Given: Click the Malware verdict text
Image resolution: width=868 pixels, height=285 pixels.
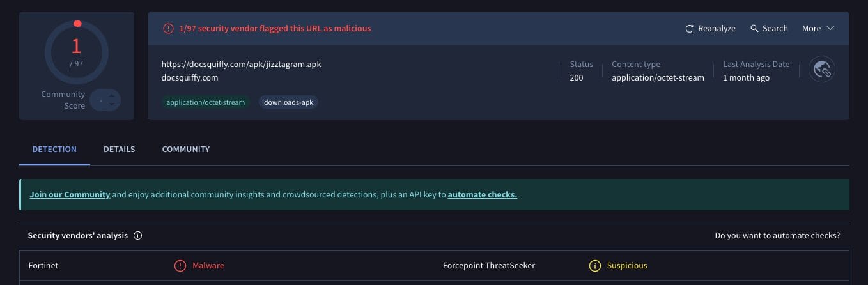Looking at the screenshot, I should click(x=208, y=266).
